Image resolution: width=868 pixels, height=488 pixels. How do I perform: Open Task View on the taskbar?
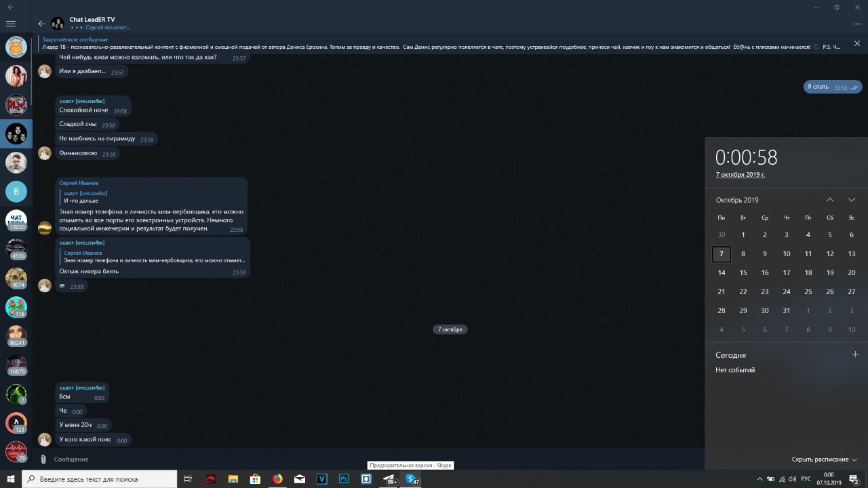click(189, 479)
